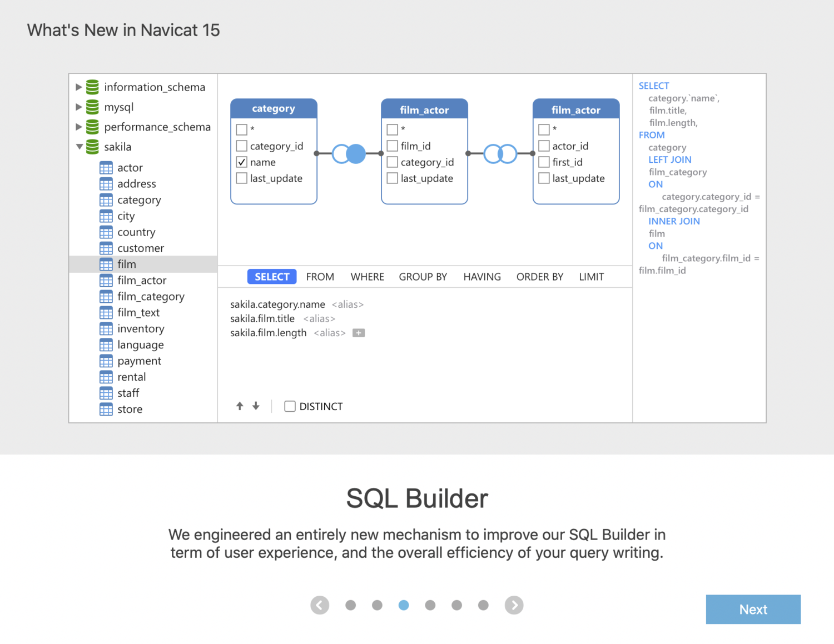
Task: Click the store table icon
Action: [x=106, y=409]
